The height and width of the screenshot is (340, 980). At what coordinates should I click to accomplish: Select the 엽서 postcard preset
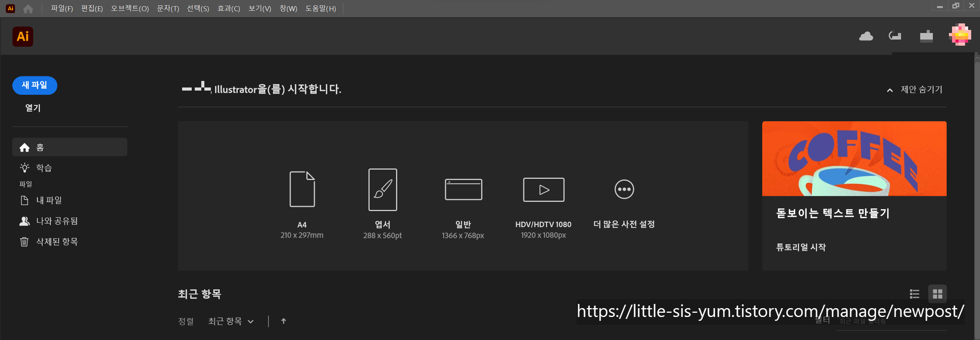[x=383, y=204]
